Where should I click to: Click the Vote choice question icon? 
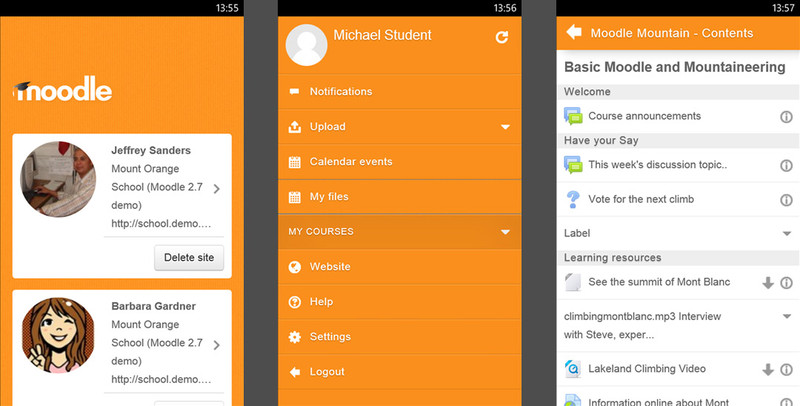tap(573, 199)
